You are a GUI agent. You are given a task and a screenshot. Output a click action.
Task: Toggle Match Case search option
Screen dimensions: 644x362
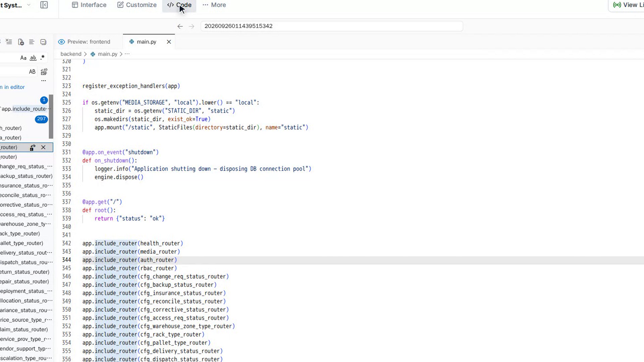click(x=23, y=58)
